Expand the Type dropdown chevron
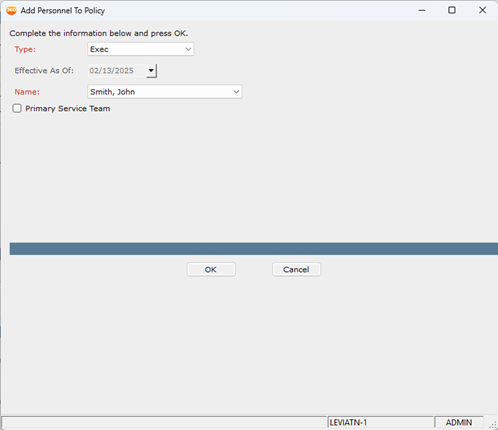Screen dimensions: 498x430 click(188, 49)
